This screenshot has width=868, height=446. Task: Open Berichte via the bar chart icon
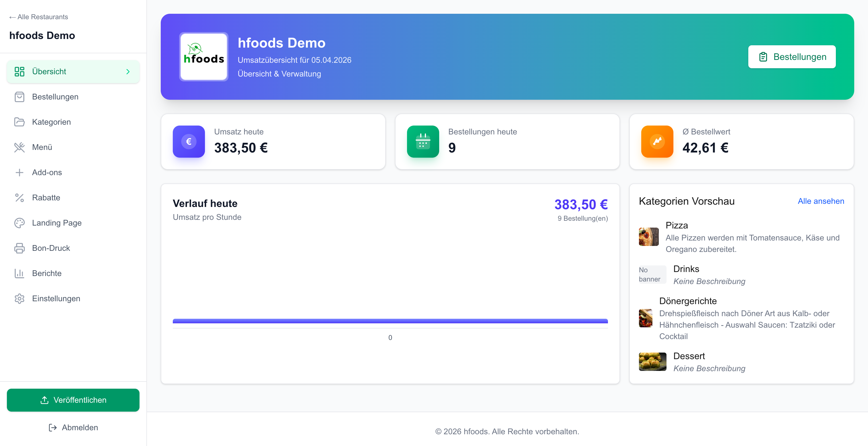pyautogui.click(x=19, y=273)
